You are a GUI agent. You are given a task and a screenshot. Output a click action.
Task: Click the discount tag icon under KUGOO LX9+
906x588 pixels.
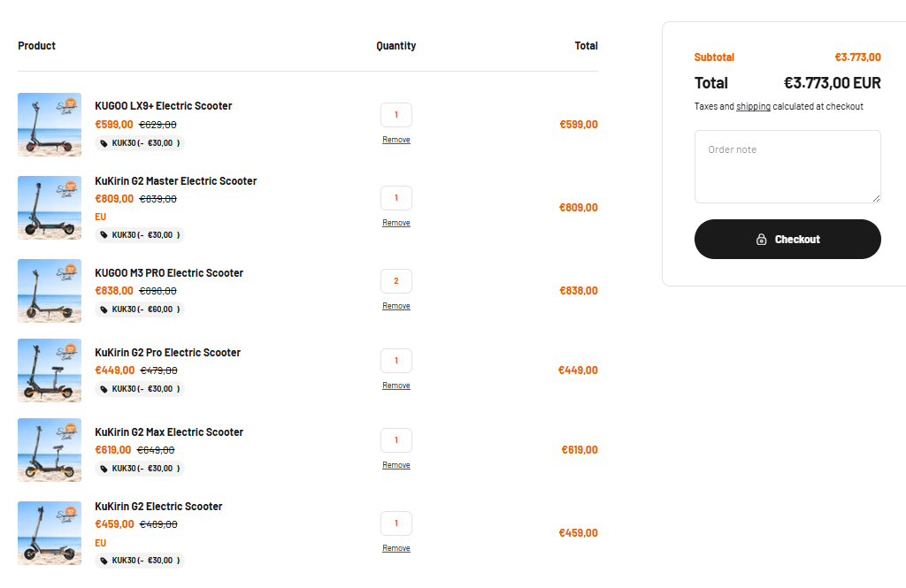point(104,143)
